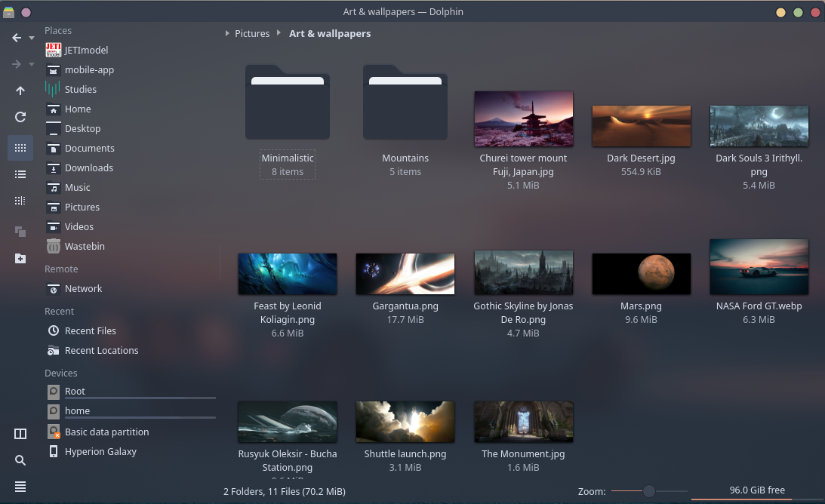Click the Mars.png file name label
This screenshot has height=504, width=825.
(642, 306)
